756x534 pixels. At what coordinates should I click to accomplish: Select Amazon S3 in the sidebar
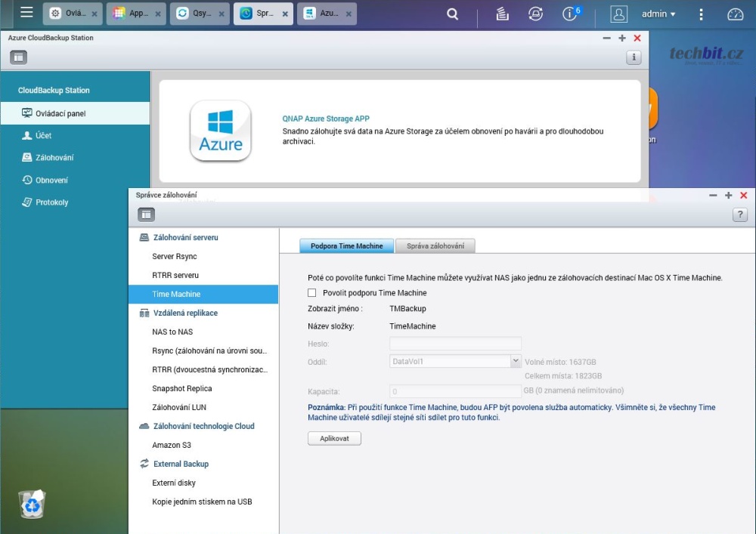coord(172,446)
